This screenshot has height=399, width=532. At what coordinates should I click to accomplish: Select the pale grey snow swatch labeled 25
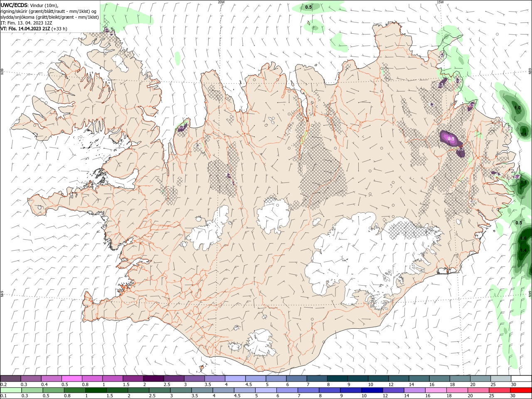pyautogui.click(x=500, y=379)
